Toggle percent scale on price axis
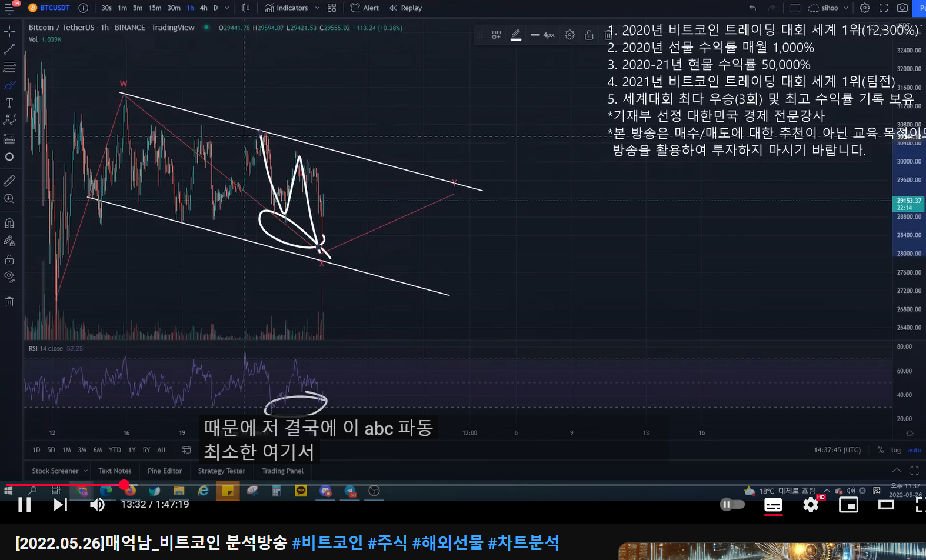Viewport: 926px width, 560px height. coord(881,450)
